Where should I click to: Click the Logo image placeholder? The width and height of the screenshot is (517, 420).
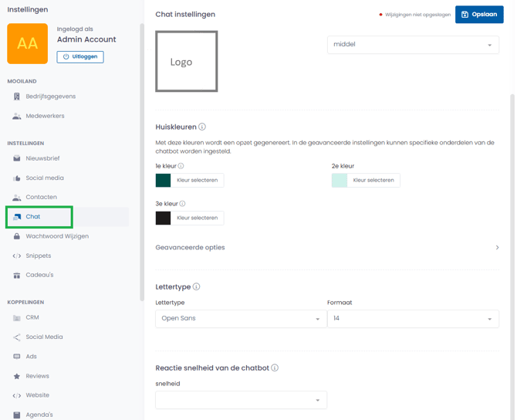pos(186,62)
